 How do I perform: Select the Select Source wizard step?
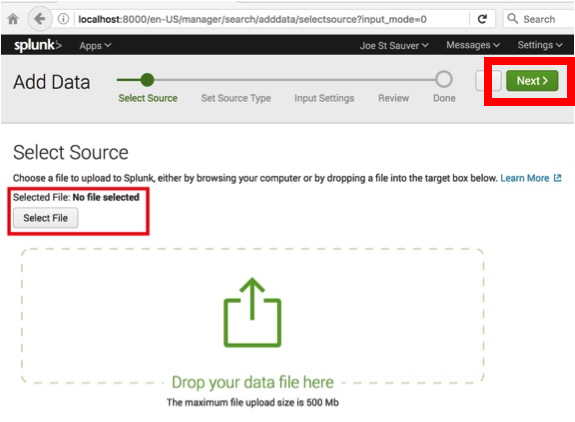click(x=148, y=98)
